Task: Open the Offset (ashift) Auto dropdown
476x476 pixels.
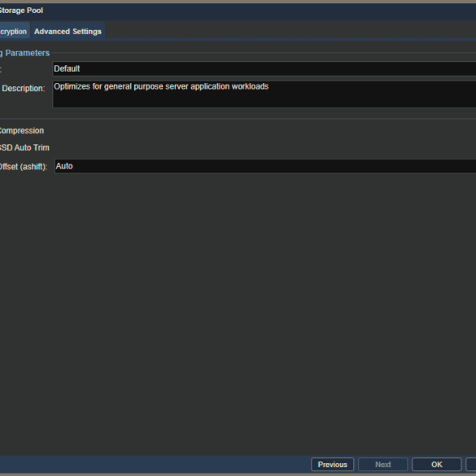Action: coord(265,166)
